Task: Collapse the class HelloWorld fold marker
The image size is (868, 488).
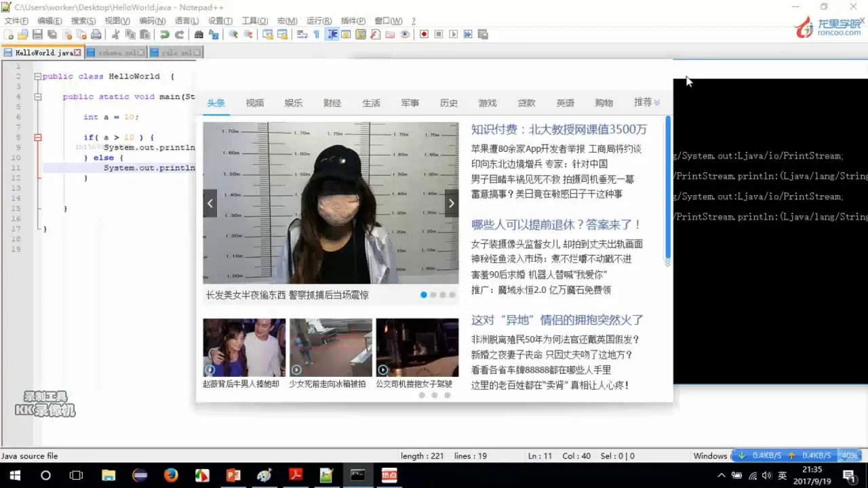Action: tap(38, 77)
